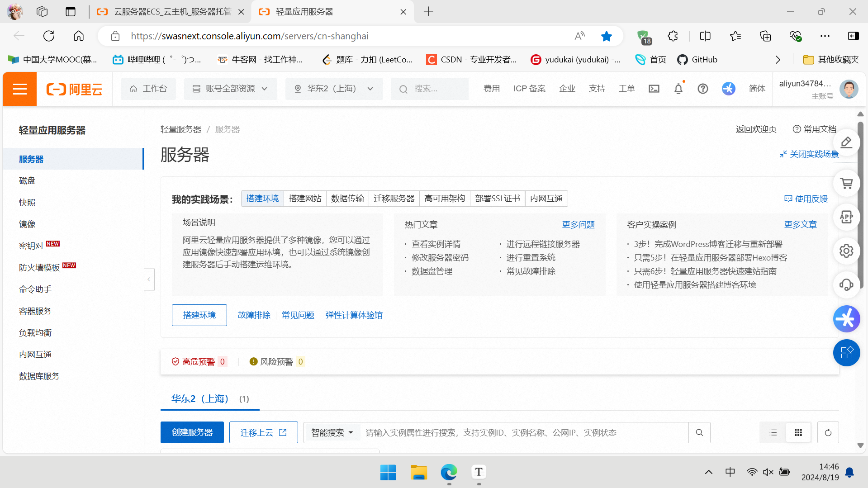The height and width of the screenshot is (488, 868).
Task: Click the Aliyun logo
Action: [75, 89]
